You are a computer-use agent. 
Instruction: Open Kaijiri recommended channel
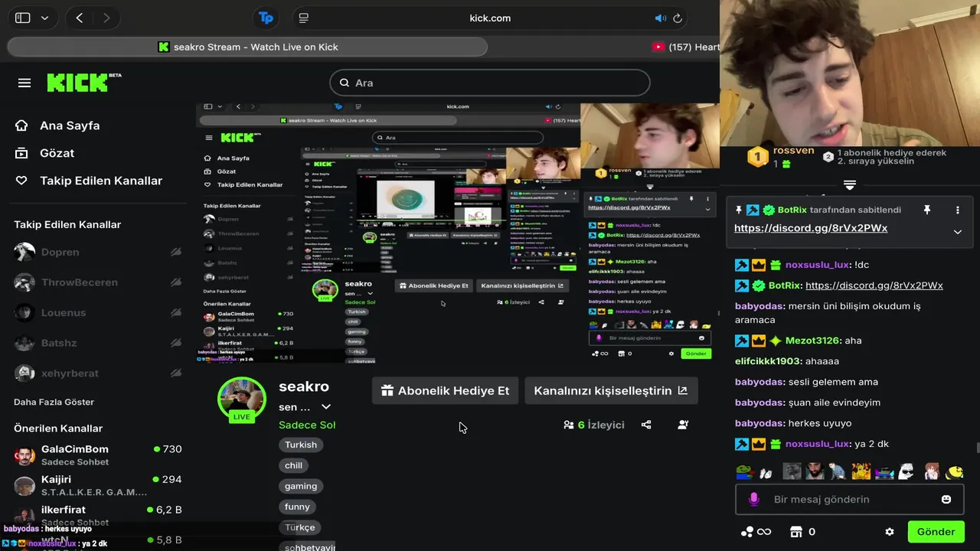pos(98,485)
